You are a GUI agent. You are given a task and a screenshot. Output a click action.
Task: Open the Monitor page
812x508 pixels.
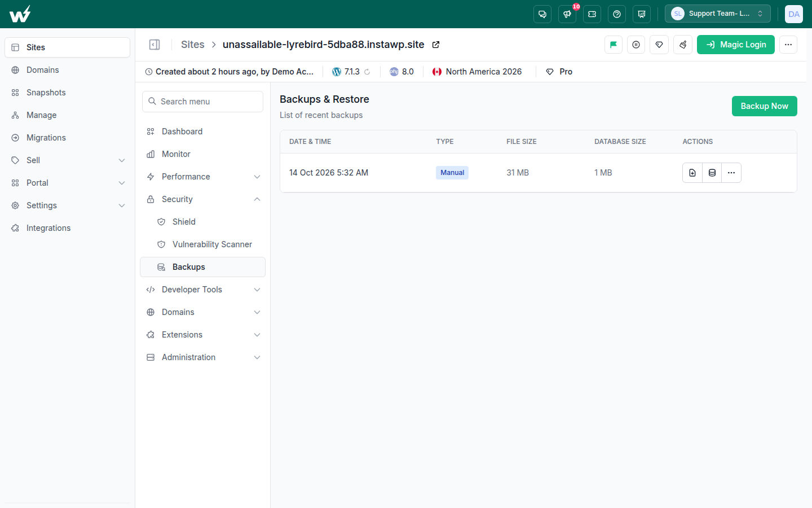pos(202,154)
